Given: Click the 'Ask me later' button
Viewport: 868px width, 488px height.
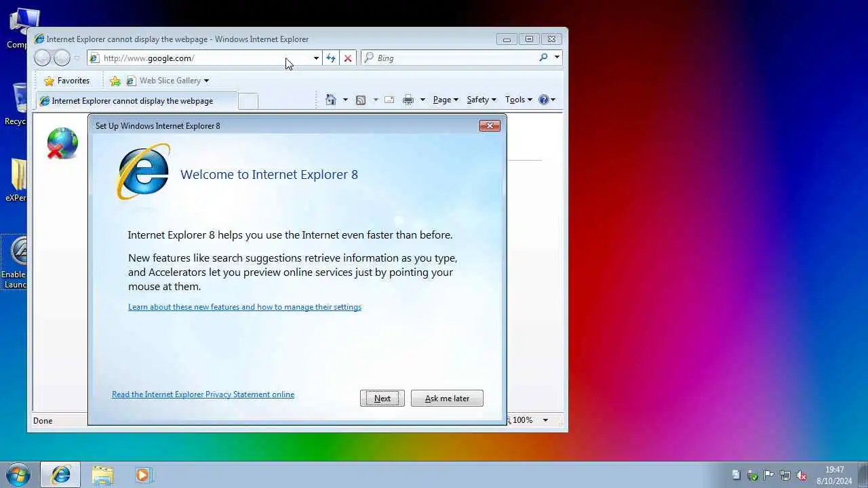Looking at the screenshot, I should coord(447,399).
